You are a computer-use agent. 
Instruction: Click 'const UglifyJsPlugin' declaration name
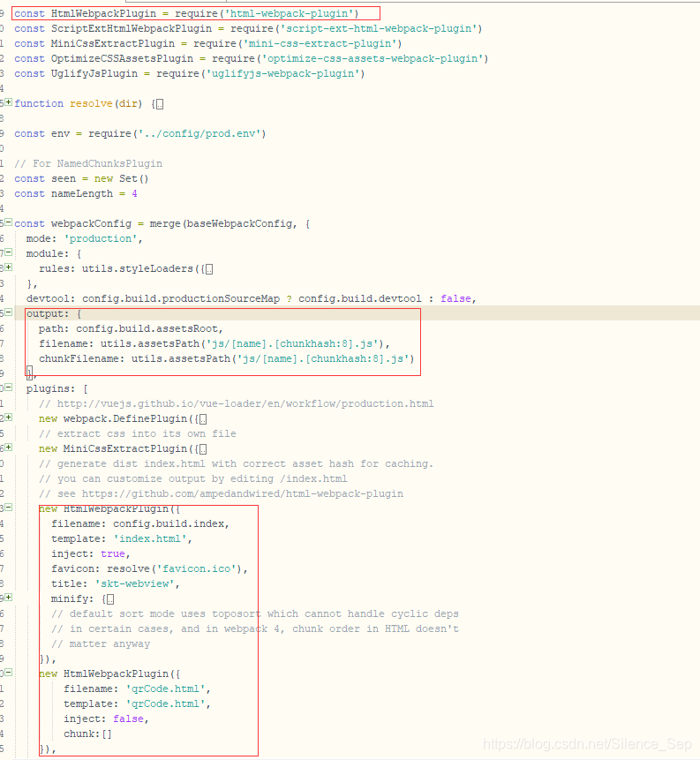[94, 73]
